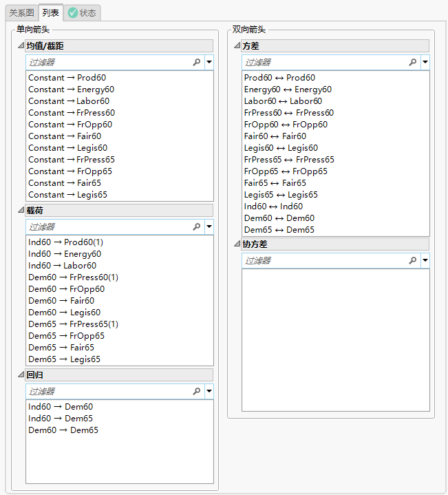The width and height of the screenshot is (448, 495).
Task: Click search icon in 协方差 filter
Action: point(413,260)
